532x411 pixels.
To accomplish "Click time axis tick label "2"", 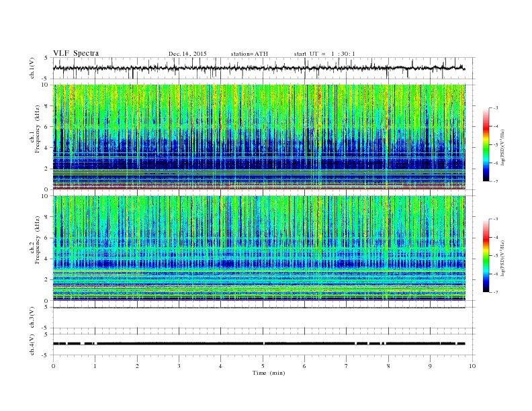I will 137,366.
